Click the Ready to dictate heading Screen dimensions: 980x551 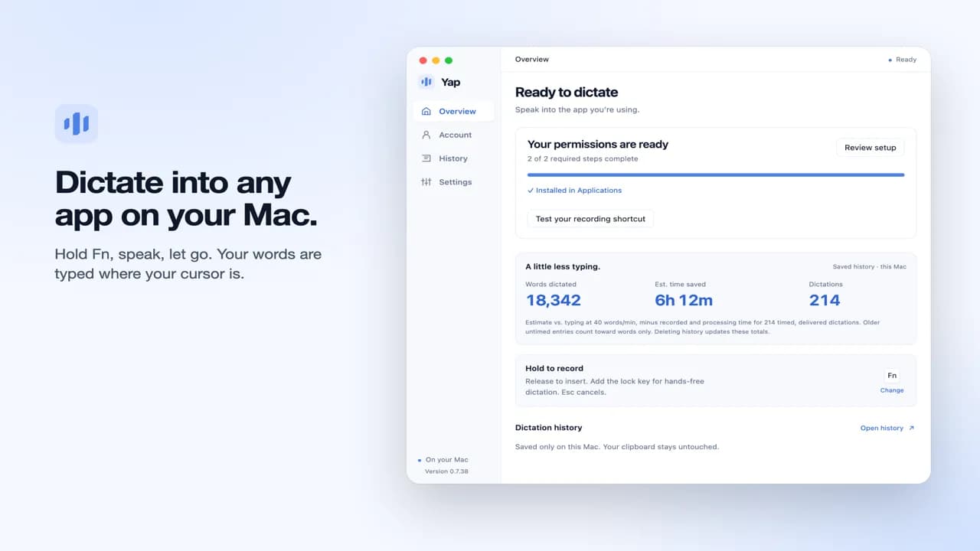(x=567, y=93)
